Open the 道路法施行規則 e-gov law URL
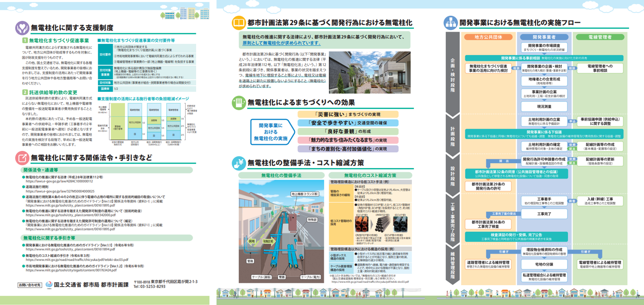Image resolution: width=644 pixels, height=305 pixels. (60, 191)
